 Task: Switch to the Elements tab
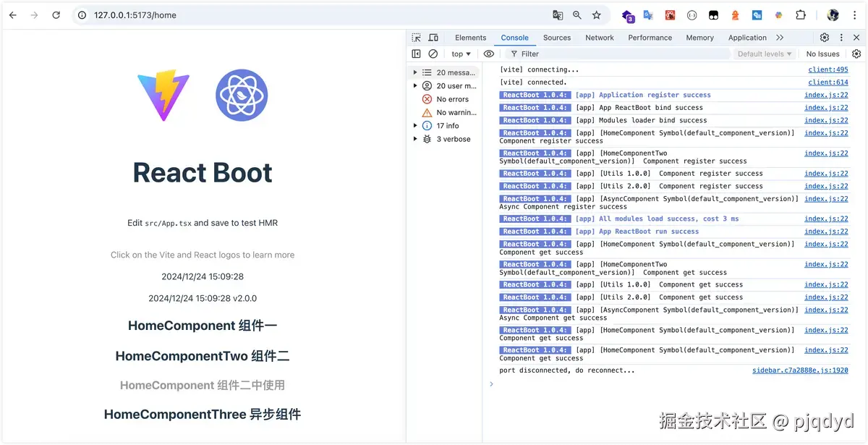coord(470,38)
